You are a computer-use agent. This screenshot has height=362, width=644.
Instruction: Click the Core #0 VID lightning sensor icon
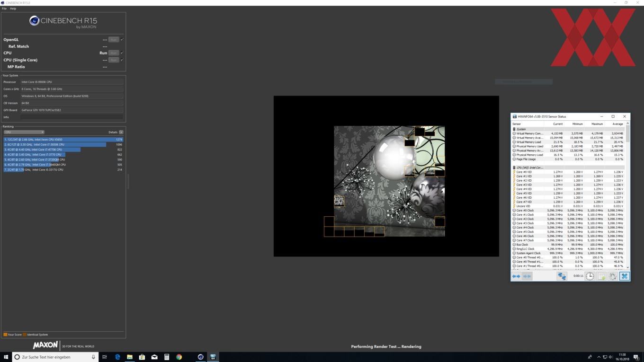pos(514,172)
